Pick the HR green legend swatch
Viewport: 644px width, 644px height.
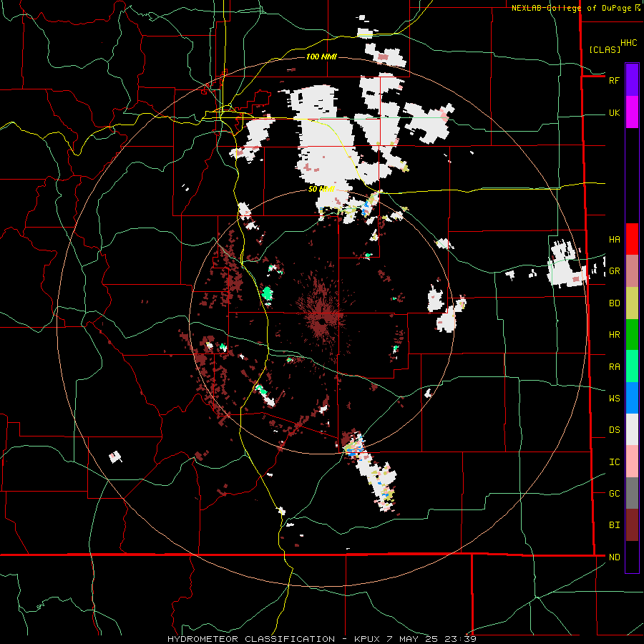(x=632, y=335)
